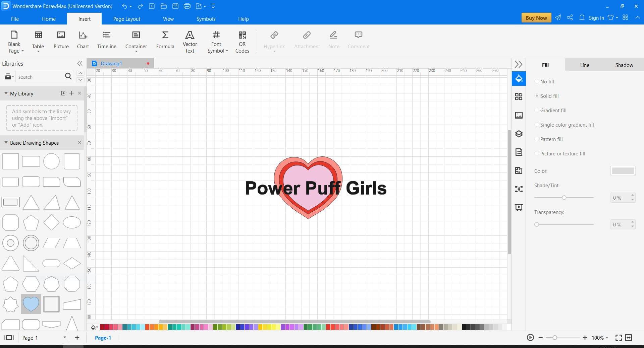Select the heart shape in the library
Image resolution: width=644 pixels, height=348 pixels.
[31, 304]
